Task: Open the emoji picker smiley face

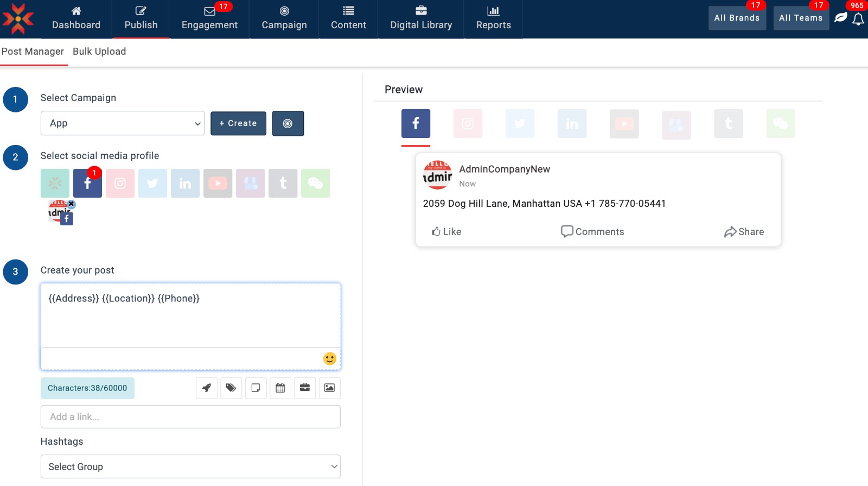Action: [329, 358]
